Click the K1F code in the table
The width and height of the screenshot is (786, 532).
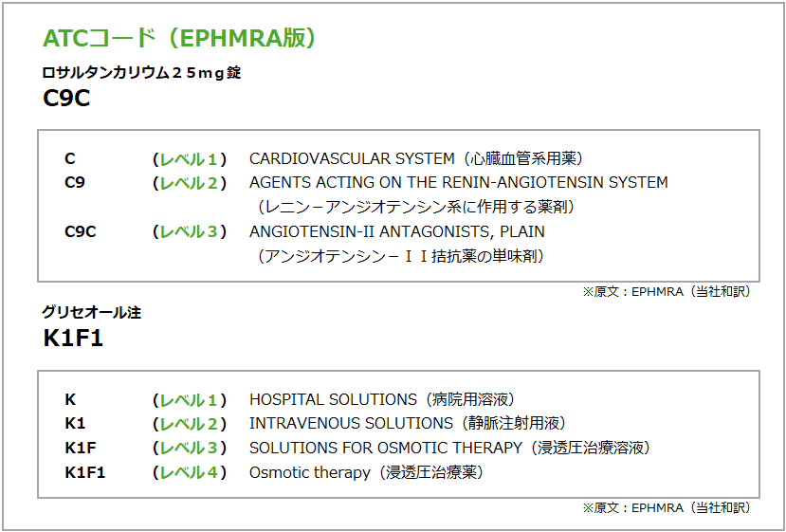click(x=81, y=448)
